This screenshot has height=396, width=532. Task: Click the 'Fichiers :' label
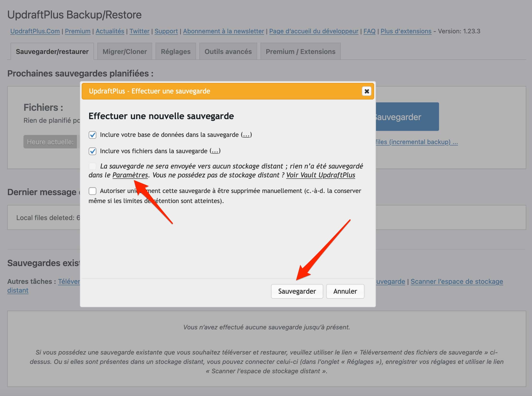click(x=43, y=107)
